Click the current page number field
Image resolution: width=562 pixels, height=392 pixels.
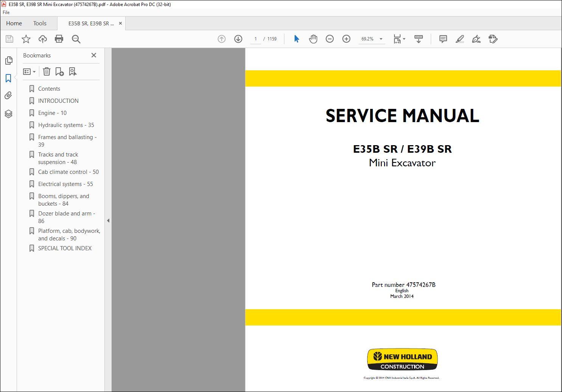[256, 39]
